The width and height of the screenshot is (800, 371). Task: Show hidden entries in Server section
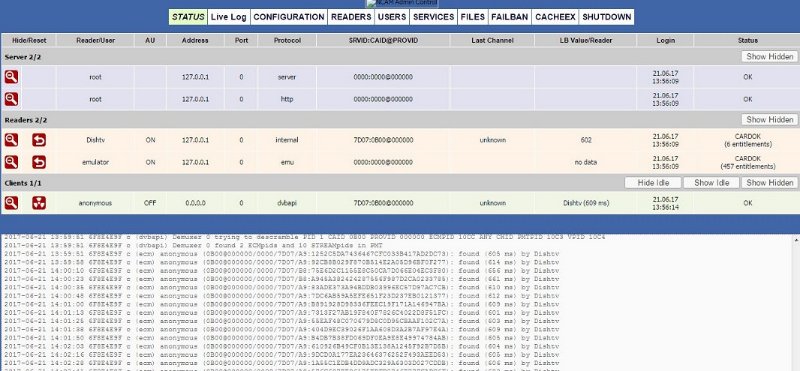769,57
